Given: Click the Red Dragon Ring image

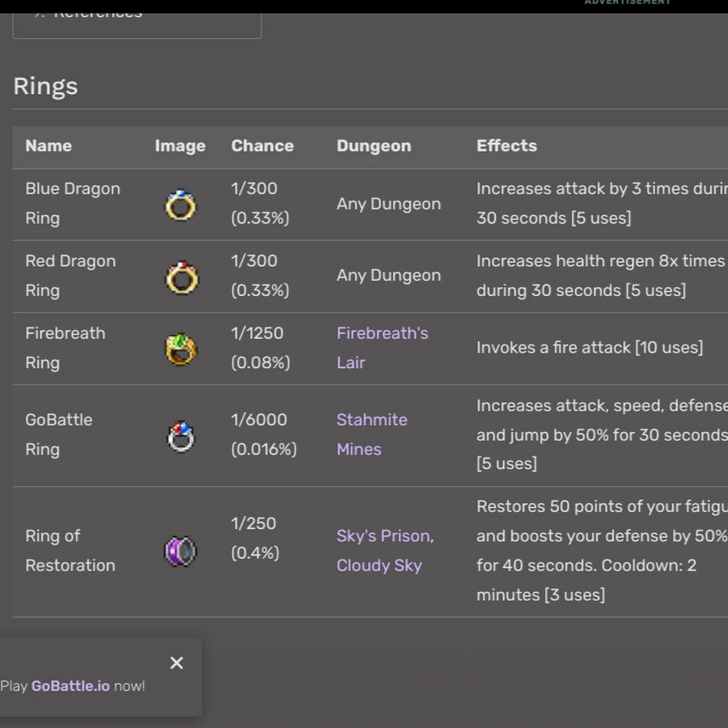Looking at the screenshot, I should coord(181,277).
